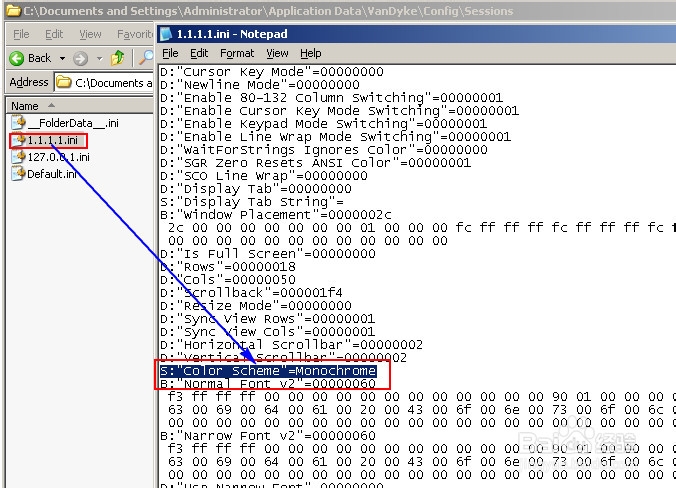This screenshot has width=676, height=488.
Task: Click the "Cursor Key Mode" line in Notepad
Action: point(272,72)
